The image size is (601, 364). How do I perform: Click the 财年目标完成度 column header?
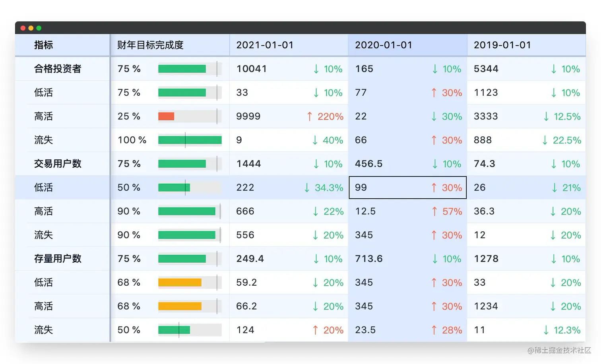[150, 45]
